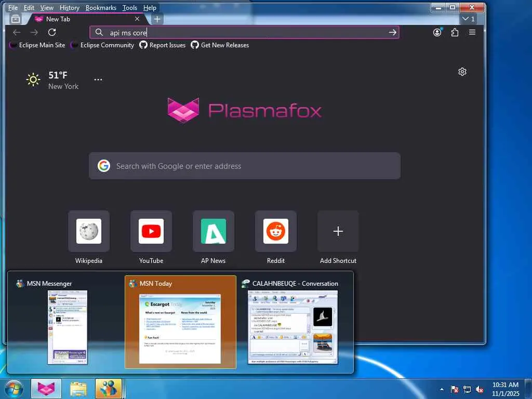Click the Search with Google field
The height and width of the screenshot is (399, 532).
[245, 166]
